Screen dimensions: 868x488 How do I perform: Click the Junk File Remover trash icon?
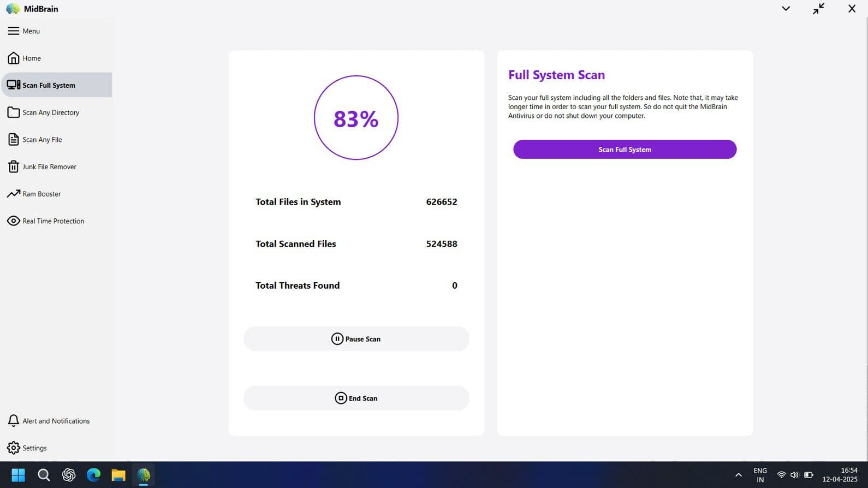point(14,166)
